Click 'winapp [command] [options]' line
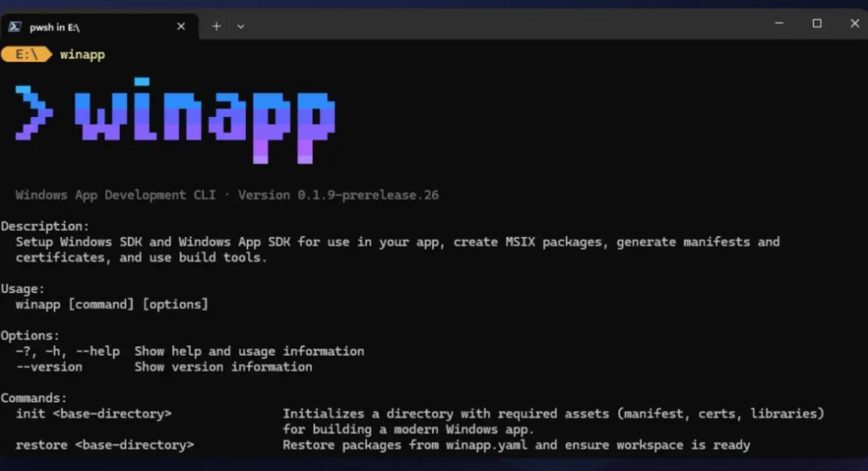Screen dimensions: 868x471 [112, 305]
